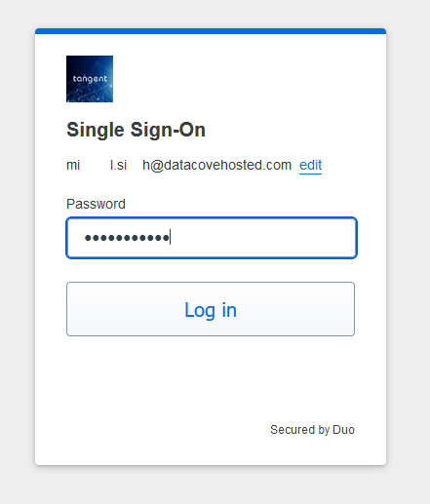
Task: Click the tangent logo image
Action: coord(90,79)
